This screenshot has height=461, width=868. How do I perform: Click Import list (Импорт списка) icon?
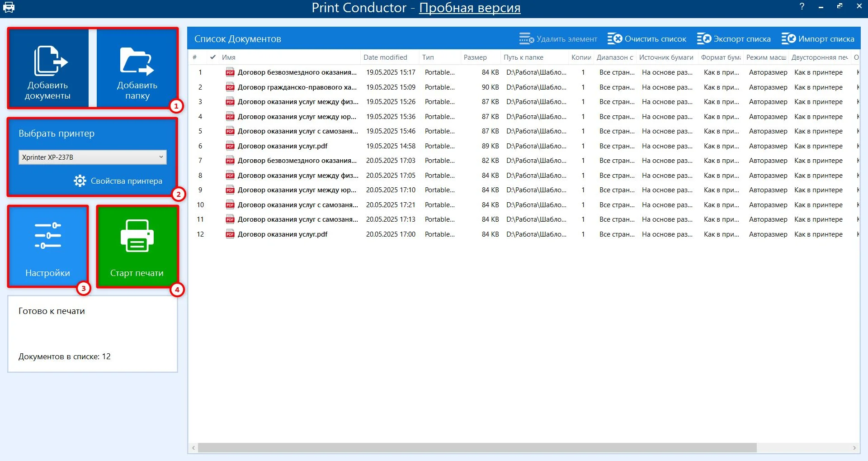coord(788,39)
